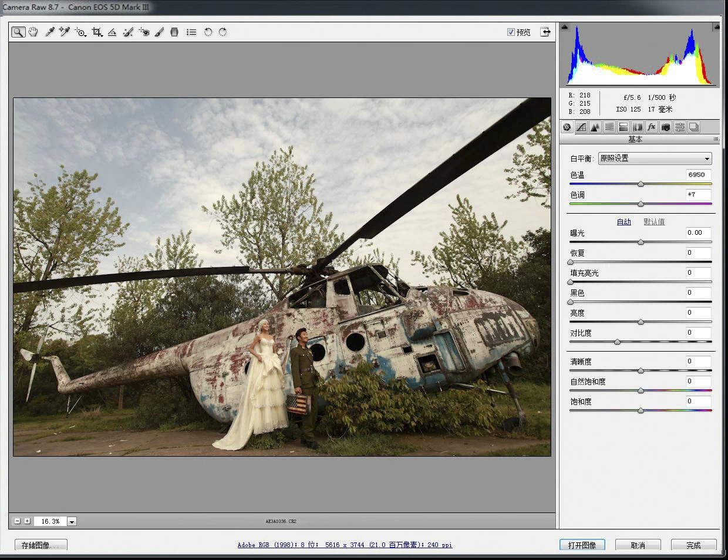This screenshot has width=728, height=560.
Task: Open the Snapshots panel tab
Action: [x=694, y=127]
